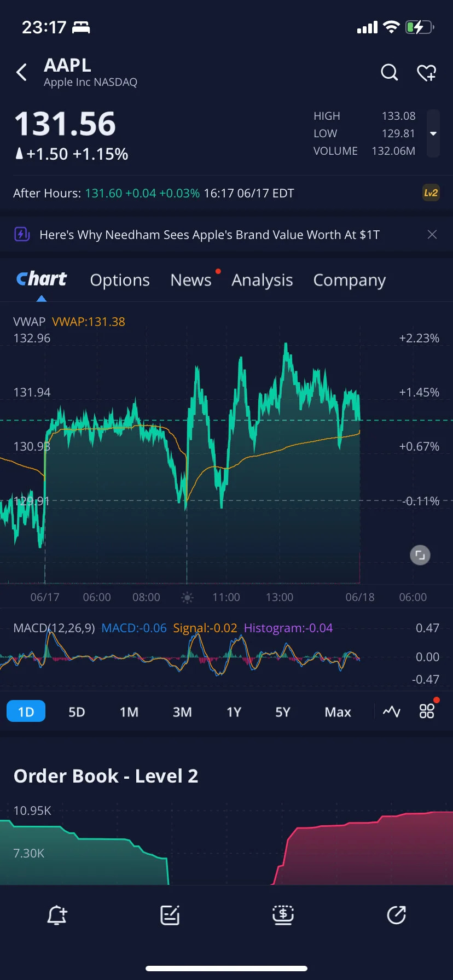Tap the lightning news icon in banner
Image resolution: width=453 pixels, height=980 pixels.
coord(22,235)
